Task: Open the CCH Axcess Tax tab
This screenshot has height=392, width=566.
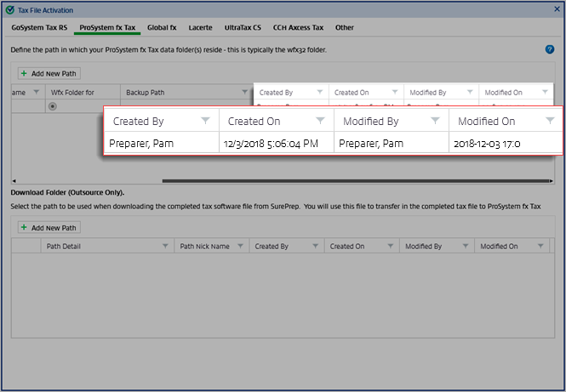Action: point(298,28)
